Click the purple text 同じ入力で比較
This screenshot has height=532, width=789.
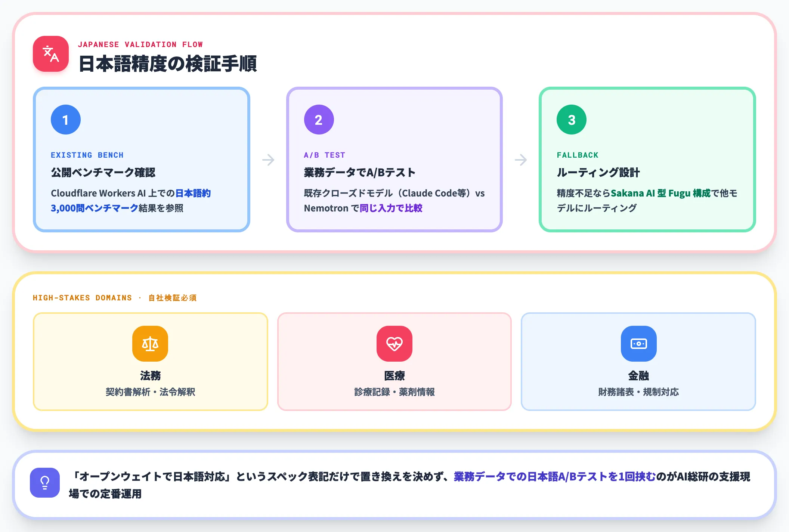pyautogui.click(x=391, y=208)
